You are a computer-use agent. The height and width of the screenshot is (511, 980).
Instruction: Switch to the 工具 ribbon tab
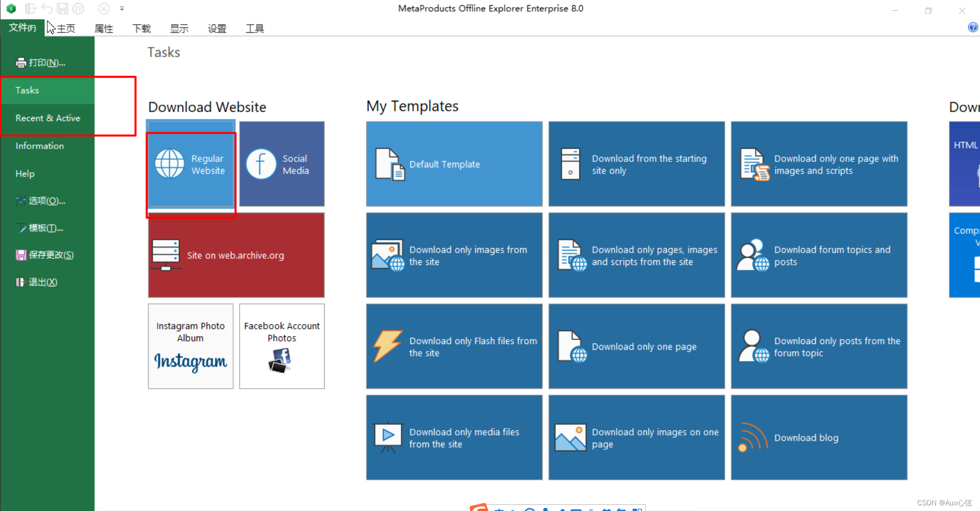point(255,29)
